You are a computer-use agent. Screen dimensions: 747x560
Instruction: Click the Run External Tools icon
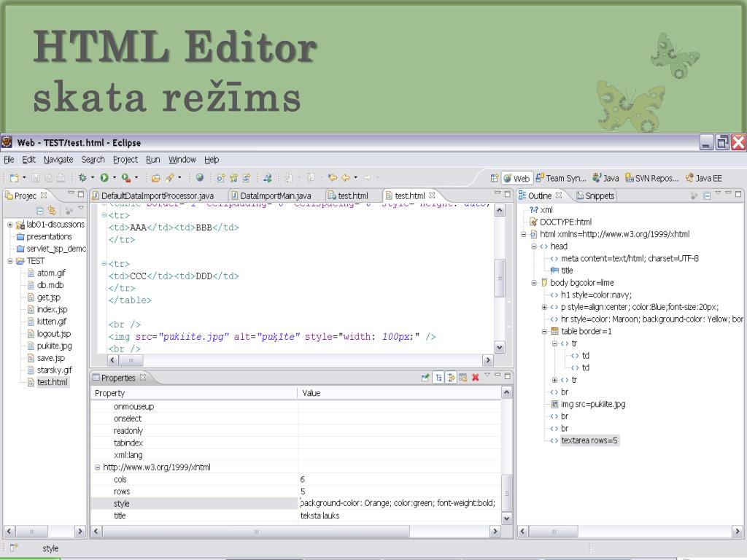click(125, 178)
